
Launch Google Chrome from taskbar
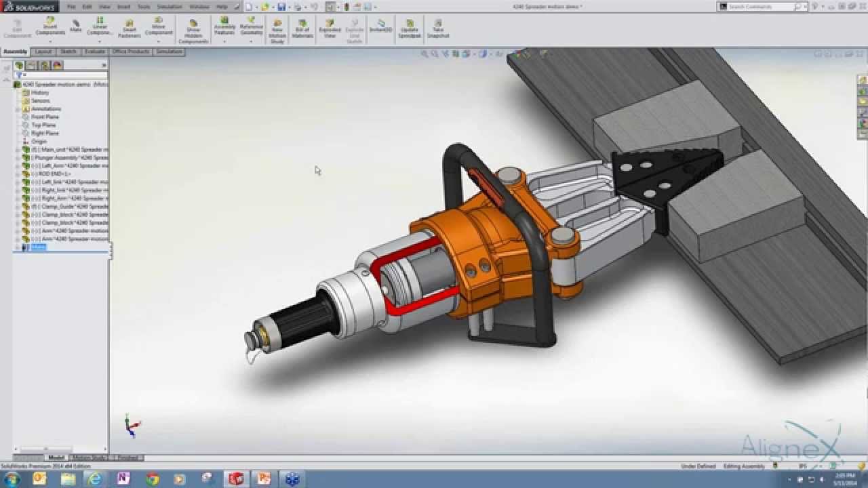pyautogui.click(x=153, y=479)
